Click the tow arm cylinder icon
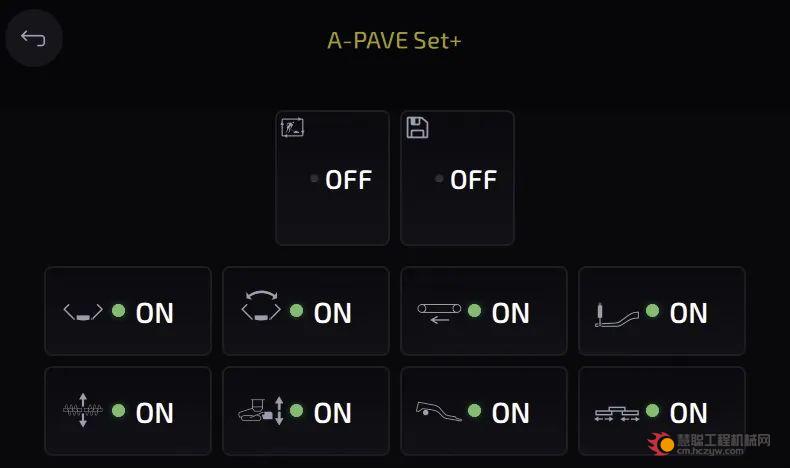This screenshot has width=790, height=468. pyautogui.click(x=617, y=315)
